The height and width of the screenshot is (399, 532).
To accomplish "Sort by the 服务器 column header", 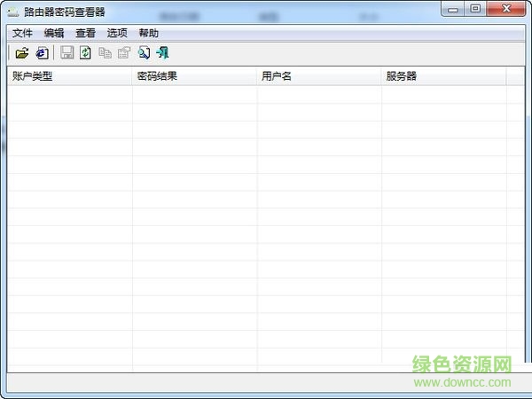I will 444,76.
